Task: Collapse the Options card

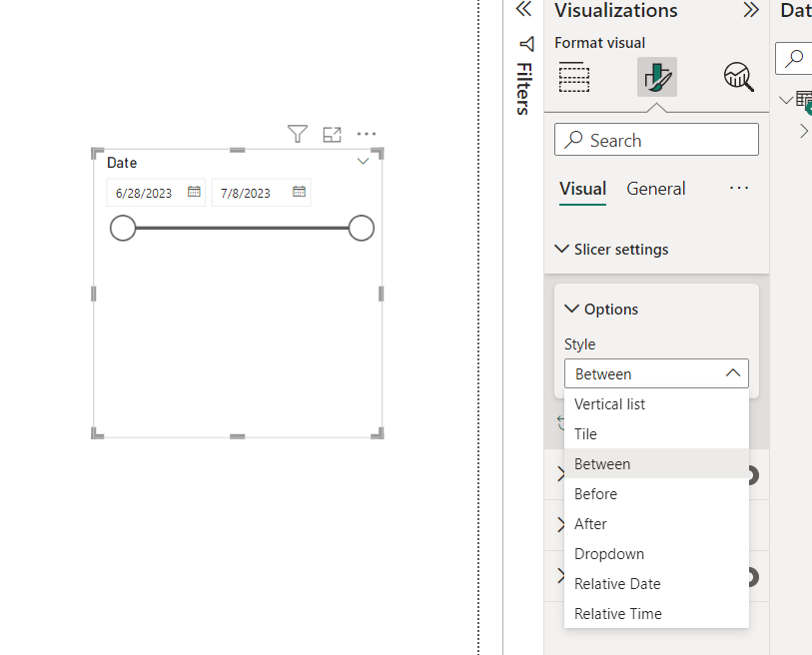Action: pos(571,310)
